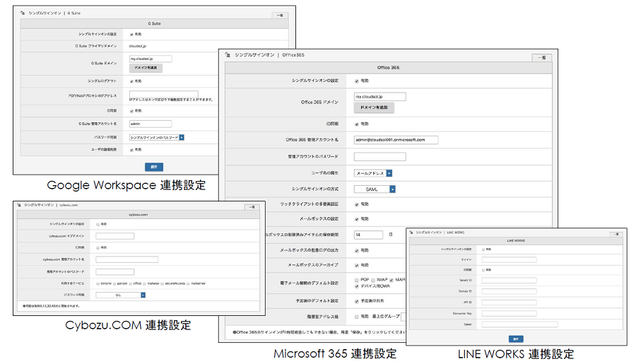Click 一覧 button in cybozu.com panel

(x=252, y=207)
